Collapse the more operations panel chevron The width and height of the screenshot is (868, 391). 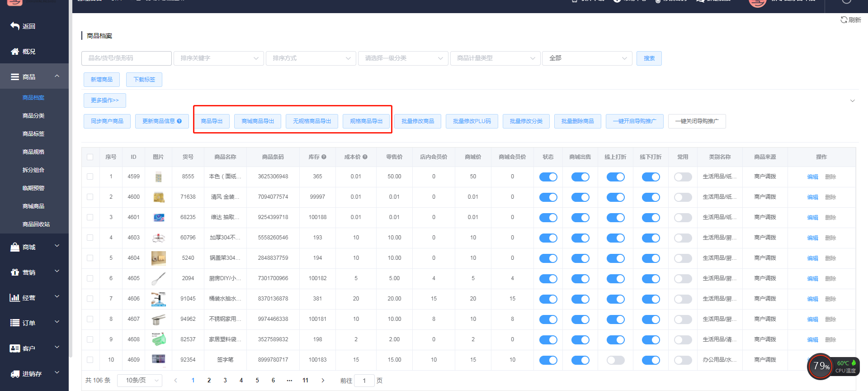[x=852, y=100]
